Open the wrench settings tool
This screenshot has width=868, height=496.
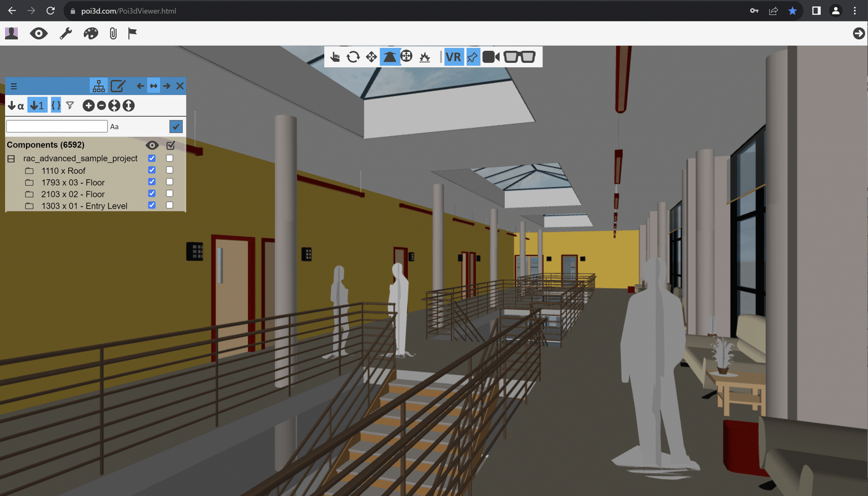[66, 33]
